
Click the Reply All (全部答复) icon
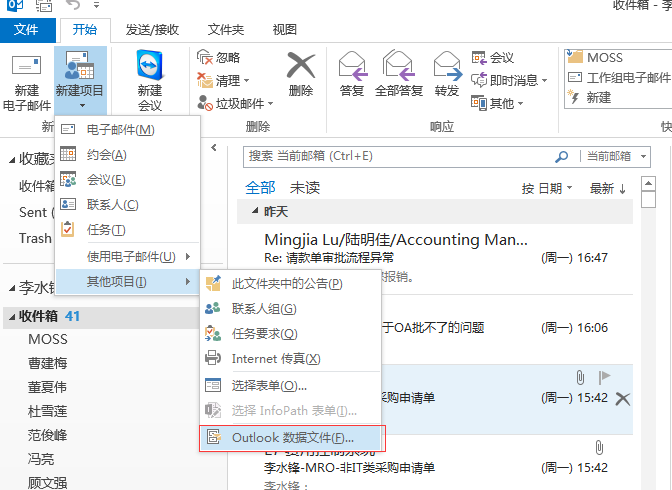399,66
